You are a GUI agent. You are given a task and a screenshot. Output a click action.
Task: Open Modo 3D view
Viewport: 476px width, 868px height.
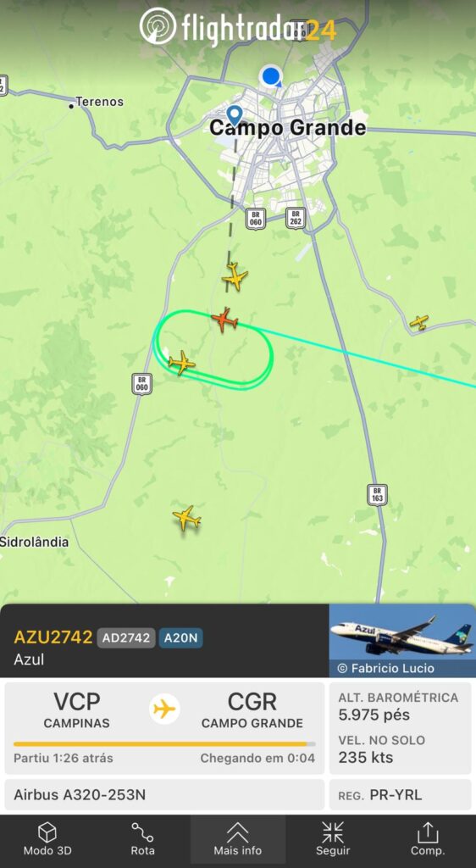[47, 839]
